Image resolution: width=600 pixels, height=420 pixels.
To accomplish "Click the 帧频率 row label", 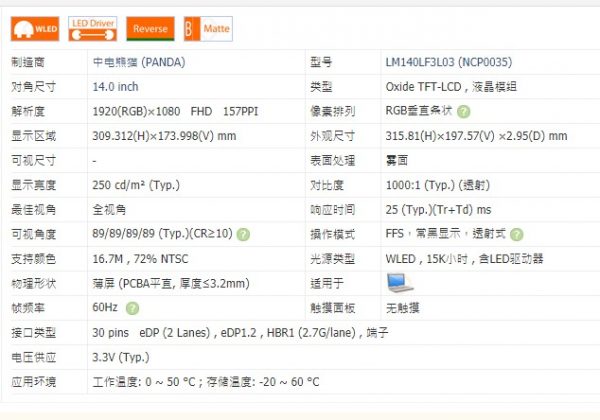I will point(28,308).
